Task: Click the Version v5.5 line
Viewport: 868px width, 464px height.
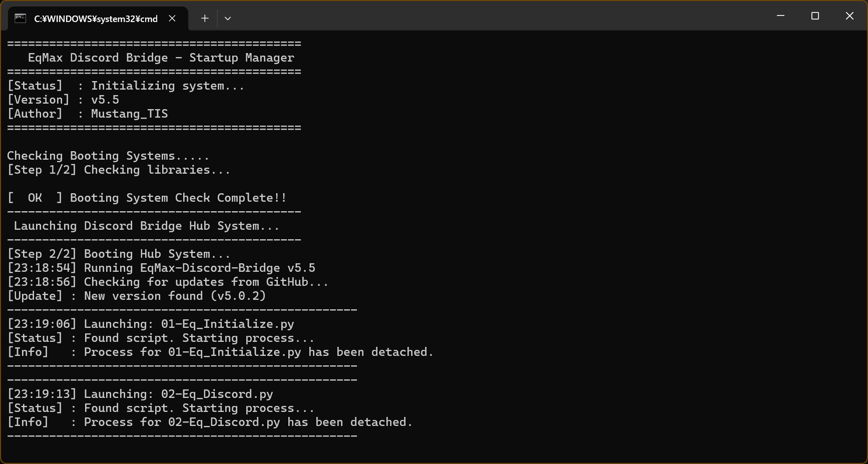Action: [63, 100]
